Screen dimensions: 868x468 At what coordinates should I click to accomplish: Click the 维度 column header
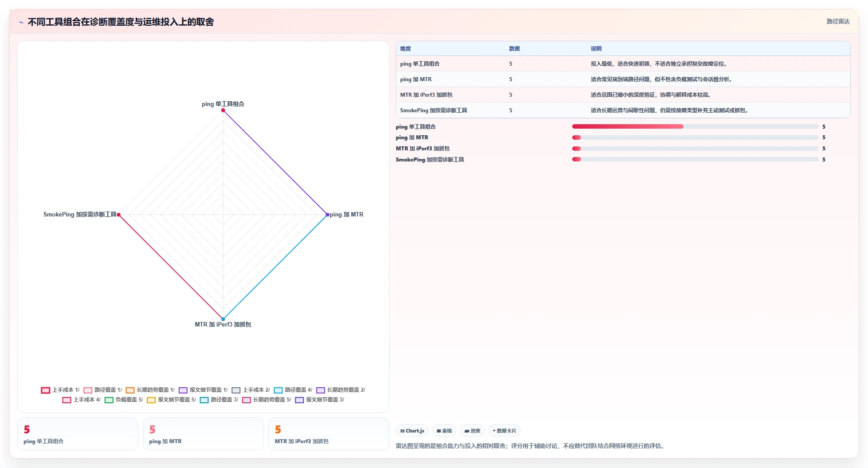(x=405, y=49)
